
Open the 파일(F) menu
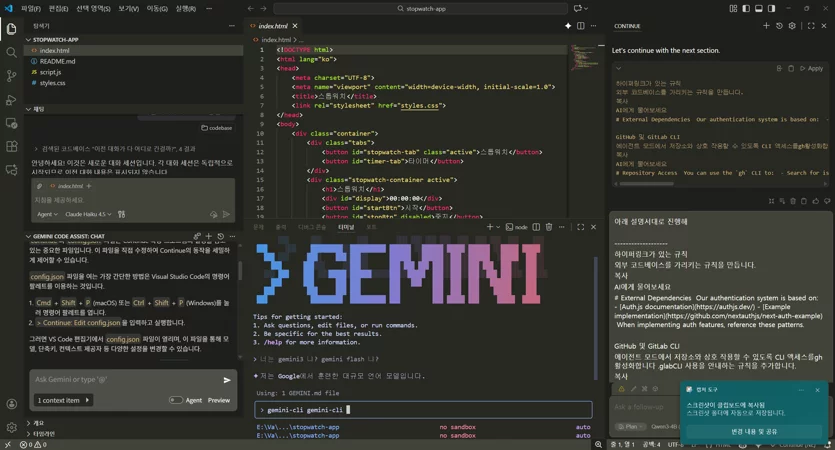pos(30,9)
